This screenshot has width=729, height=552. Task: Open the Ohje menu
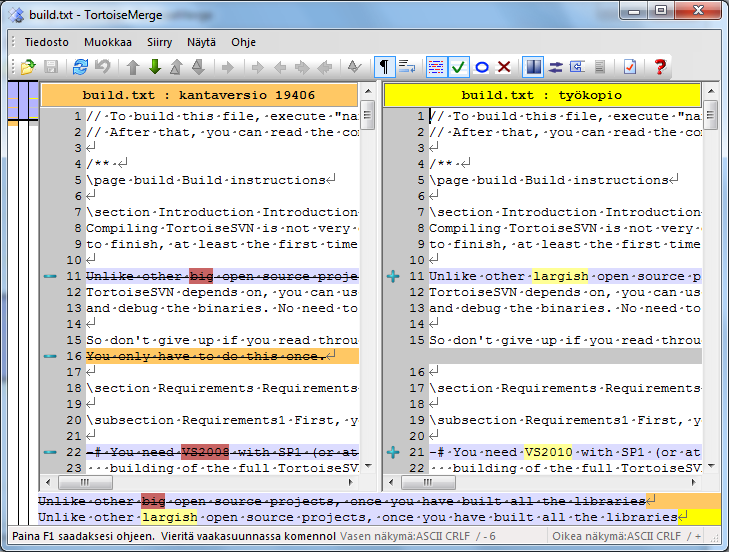244,42
